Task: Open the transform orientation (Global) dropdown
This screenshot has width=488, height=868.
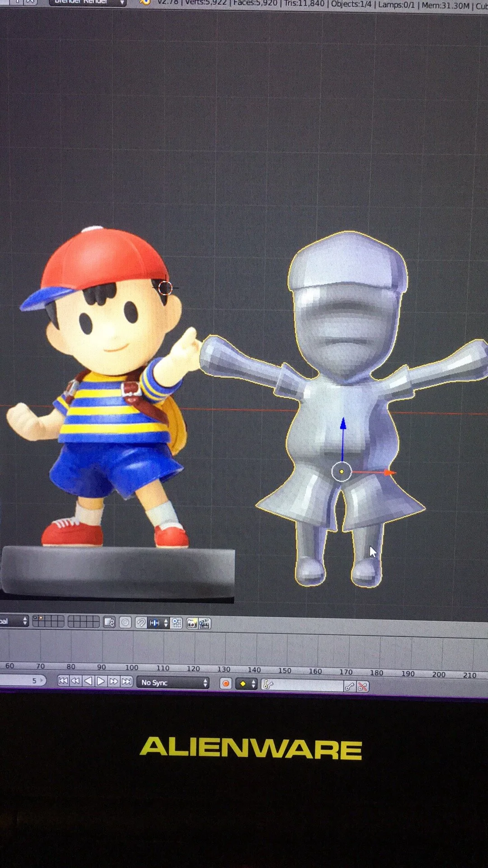Action: (x=14, y=621)
